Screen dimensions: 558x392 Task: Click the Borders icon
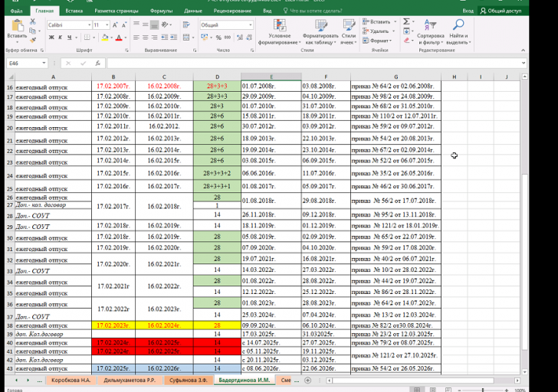(x=87, y=38)
